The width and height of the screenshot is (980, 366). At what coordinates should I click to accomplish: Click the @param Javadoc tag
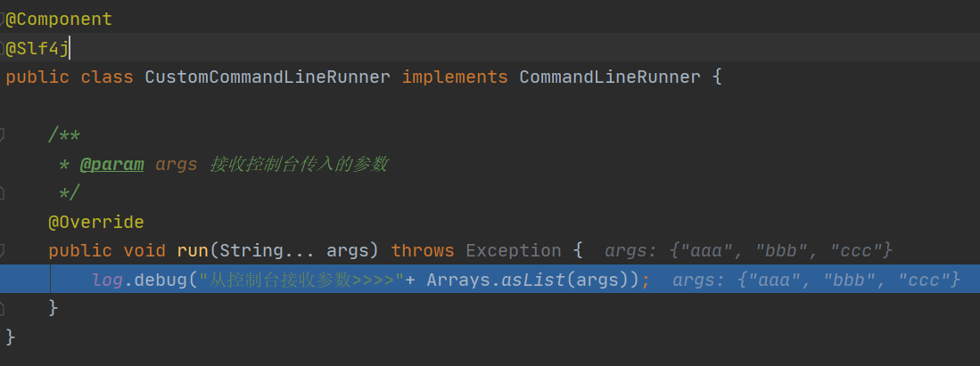click(111, 165)
